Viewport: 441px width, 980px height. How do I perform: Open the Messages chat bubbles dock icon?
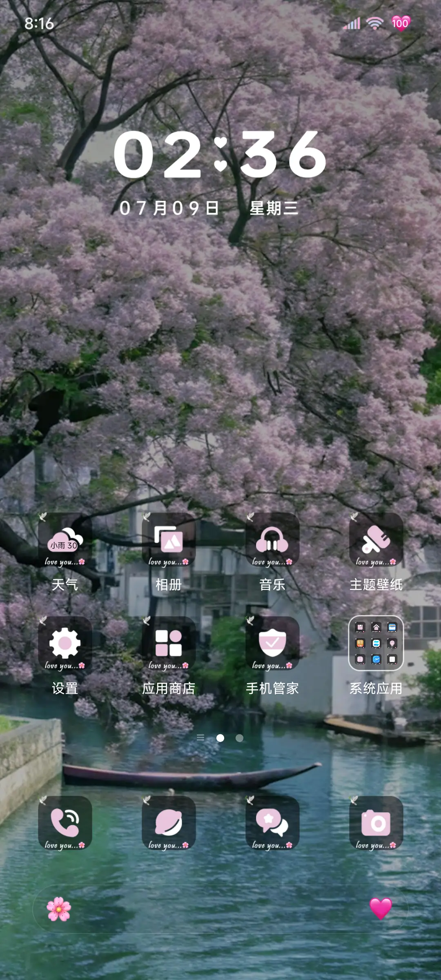pos(272,823)
